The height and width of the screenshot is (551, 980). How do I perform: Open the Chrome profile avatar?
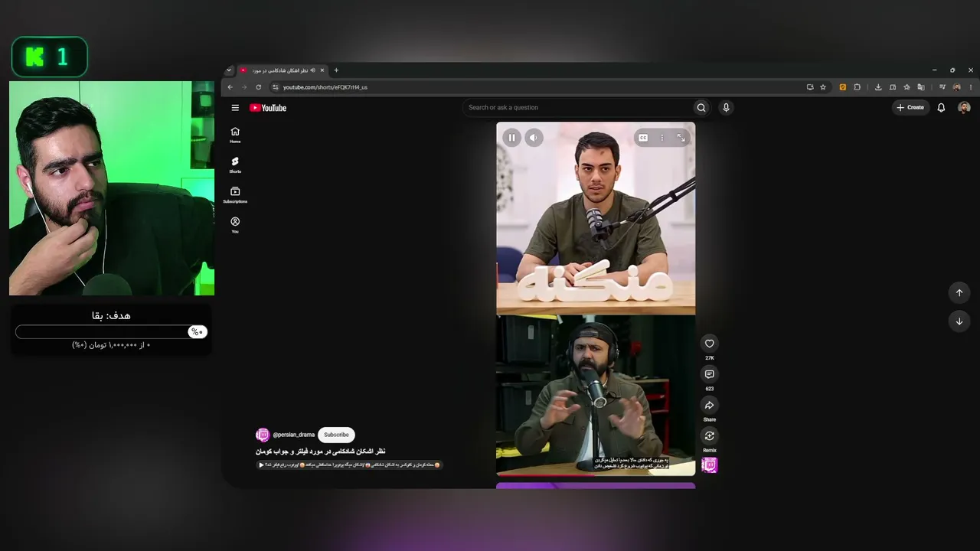[x=956, y=87]
